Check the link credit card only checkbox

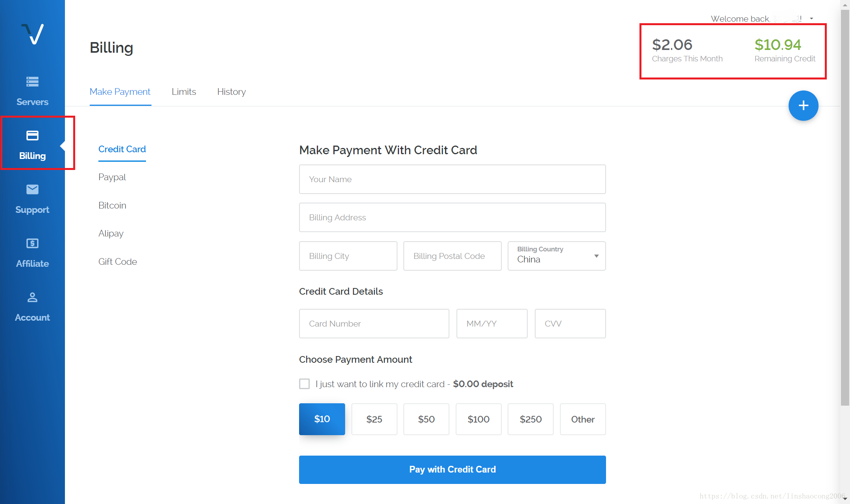[305, 384]
